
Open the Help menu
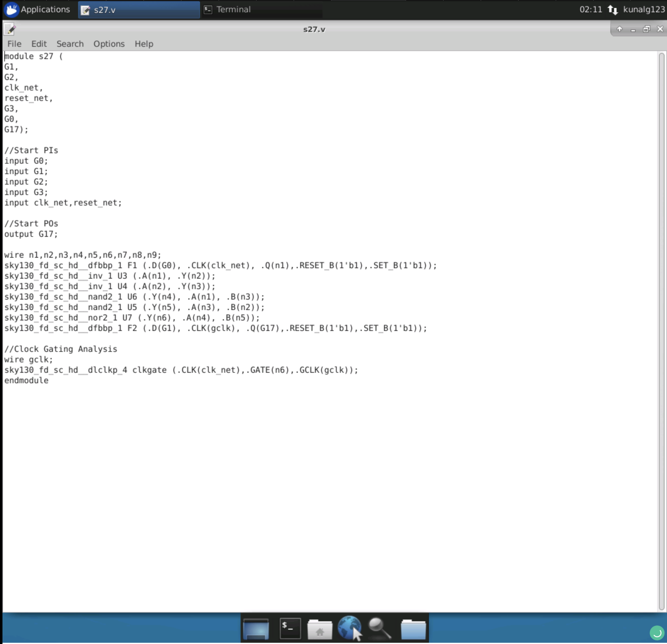(144, 44)
